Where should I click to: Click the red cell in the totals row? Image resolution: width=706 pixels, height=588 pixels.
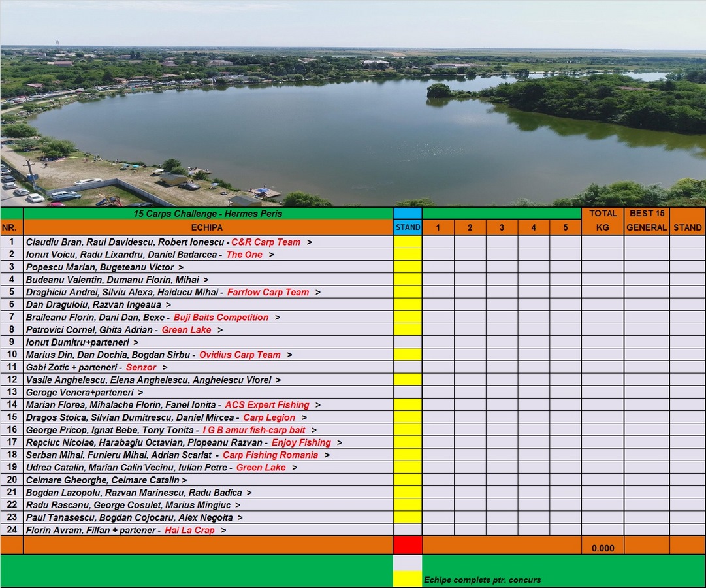click(x=408, y=546)
